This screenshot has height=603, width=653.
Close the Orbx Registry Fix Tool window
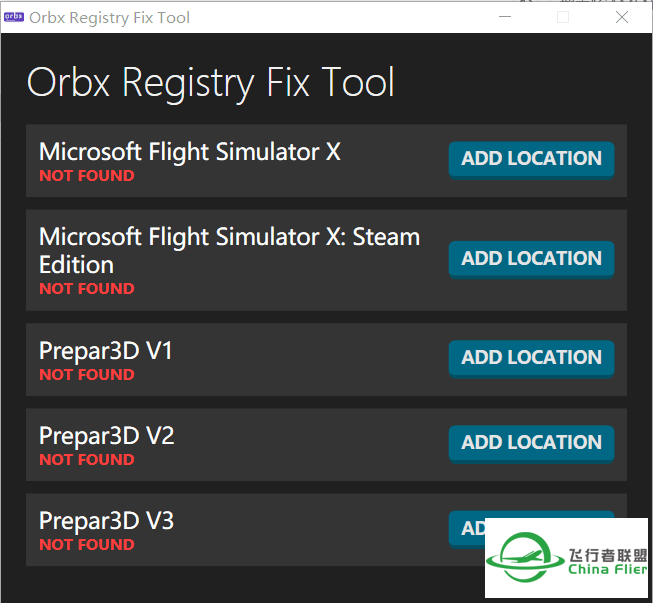click(x=622, y=17)
